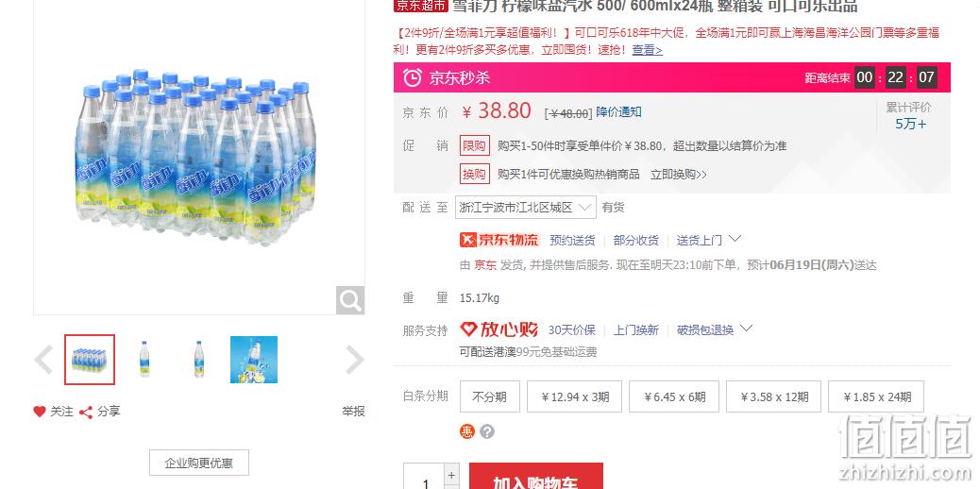The width and height of the screenshot is (980, 489).
Task: Click the 京东物流 logo
Action: click(499, 240)
